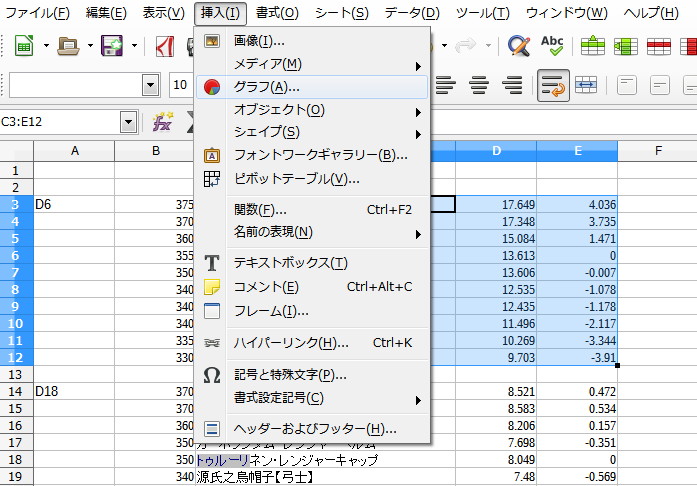
Task: Open the ファイル(F) menu
Action: pyautogui.click(x=37, y=13)
